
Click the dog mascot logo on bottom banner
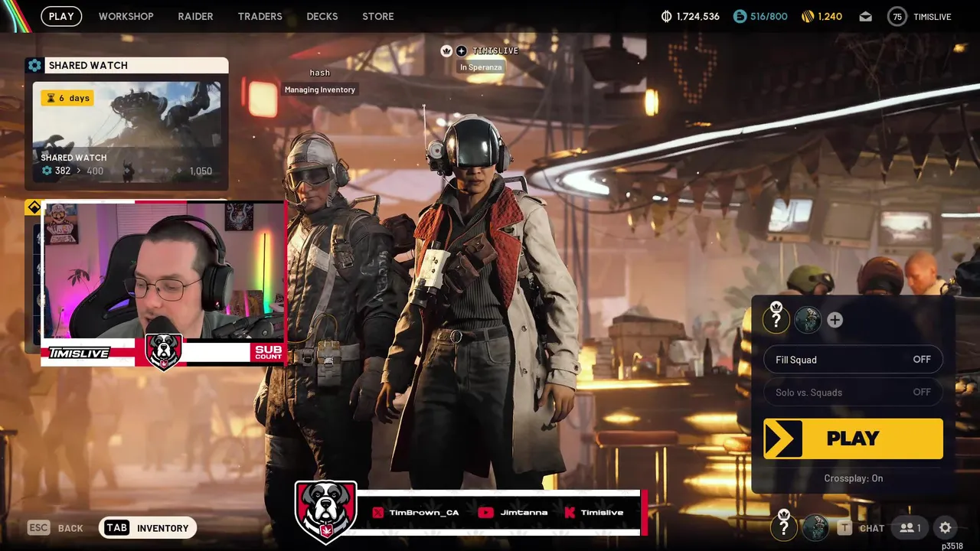click(326, 511)
